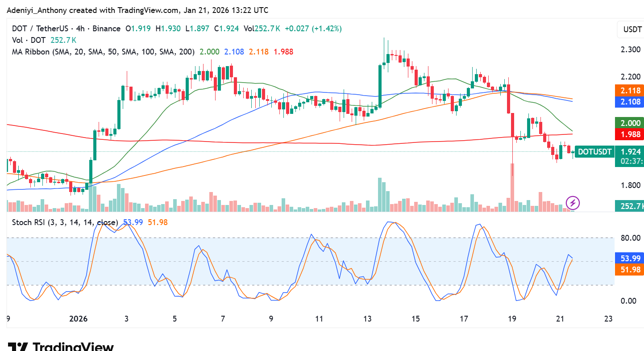
Task: Click the Vol252.7K value in header
Action: coord(262,29)
